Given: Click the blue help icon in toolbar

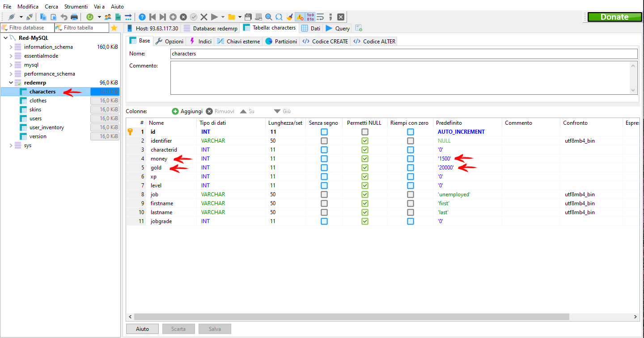Looking at the screenshot, I should [142, 17].
